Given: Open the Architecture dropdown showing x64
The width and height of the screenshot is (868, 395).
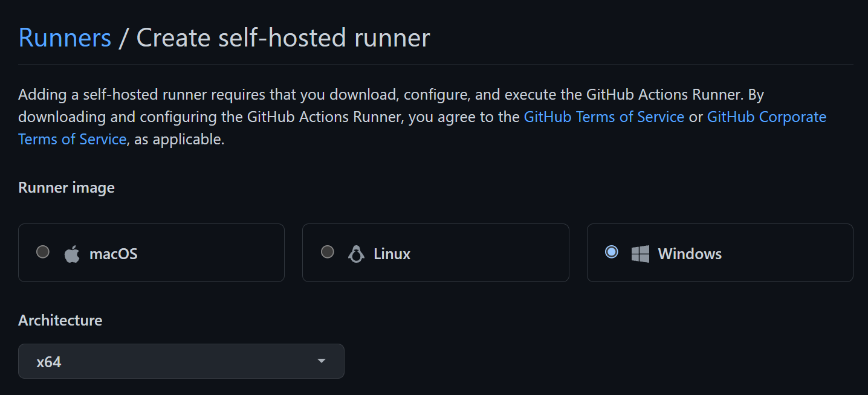Looking at the screenshot, I should pyautogui.click(x=181, y=361).
